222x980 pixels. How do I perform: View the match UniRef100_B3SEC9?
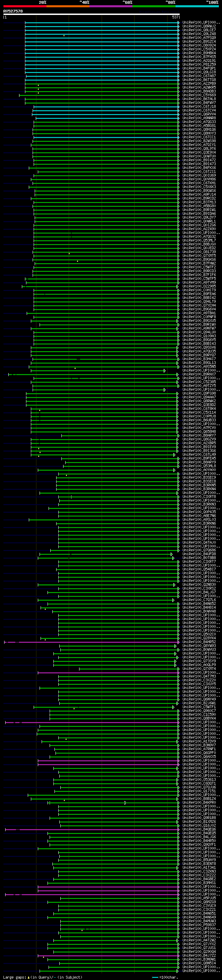199,477
